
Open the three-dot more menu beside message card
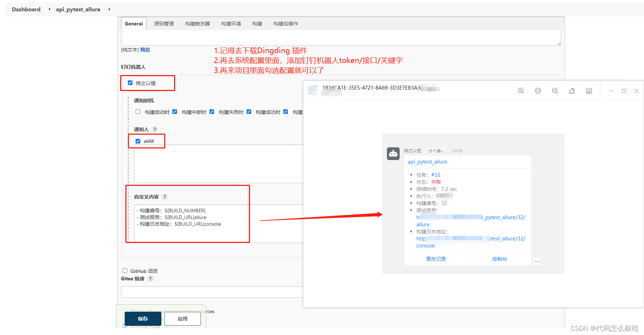coord(537,262)
